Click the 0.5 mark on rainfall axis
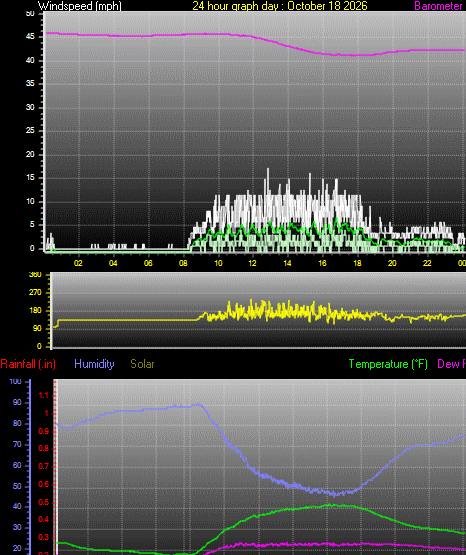 [x=43, y=502]
